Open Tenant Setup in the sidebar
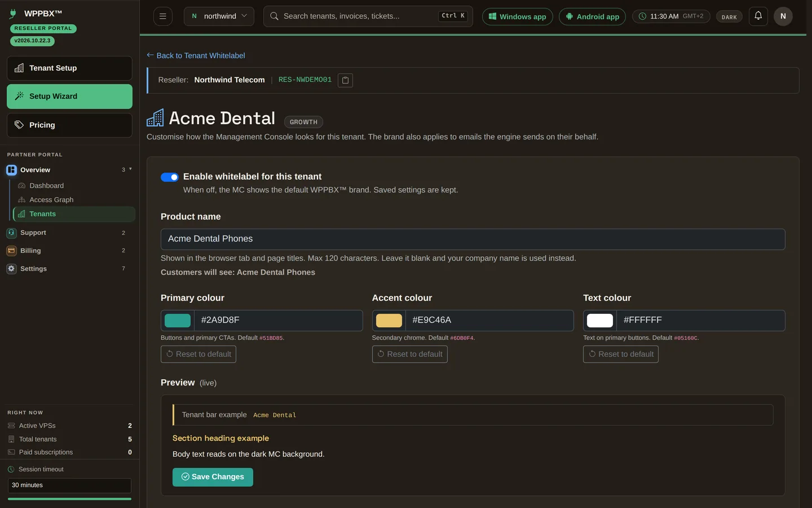The width and height of the screenshot is (812, 508). point(69,68)
